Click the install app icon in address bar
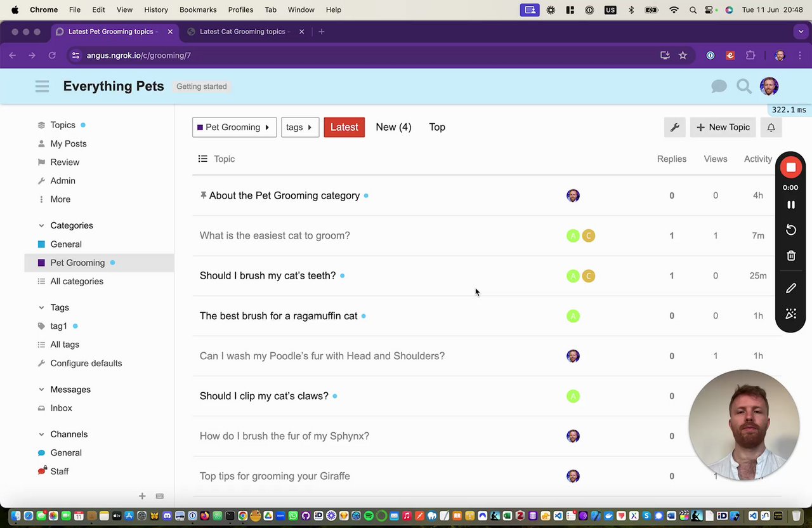 point(665,55)
